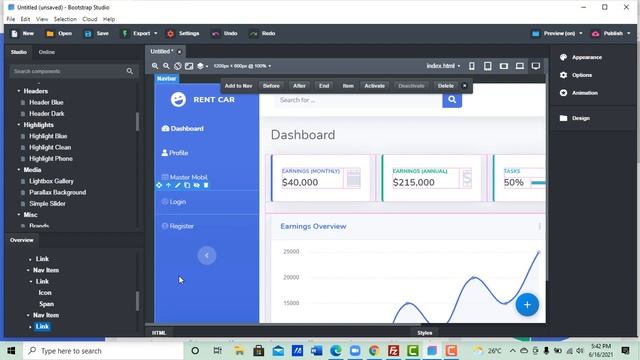
Task: Close the Add to Nav popup bar
Action: 464,86
